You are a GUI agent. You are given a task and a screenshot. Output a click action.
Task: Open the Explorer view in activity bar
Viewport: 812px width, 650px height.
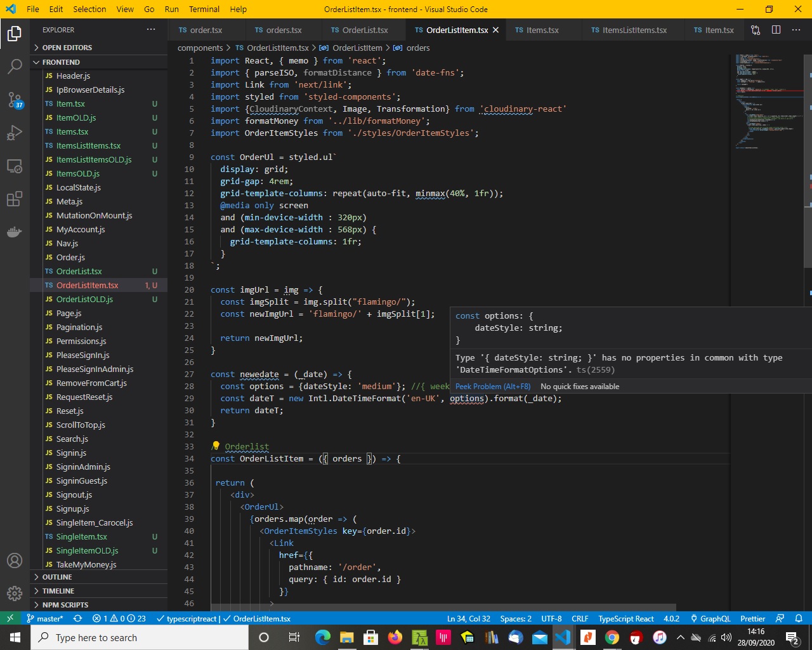click(x=15, y=34)
